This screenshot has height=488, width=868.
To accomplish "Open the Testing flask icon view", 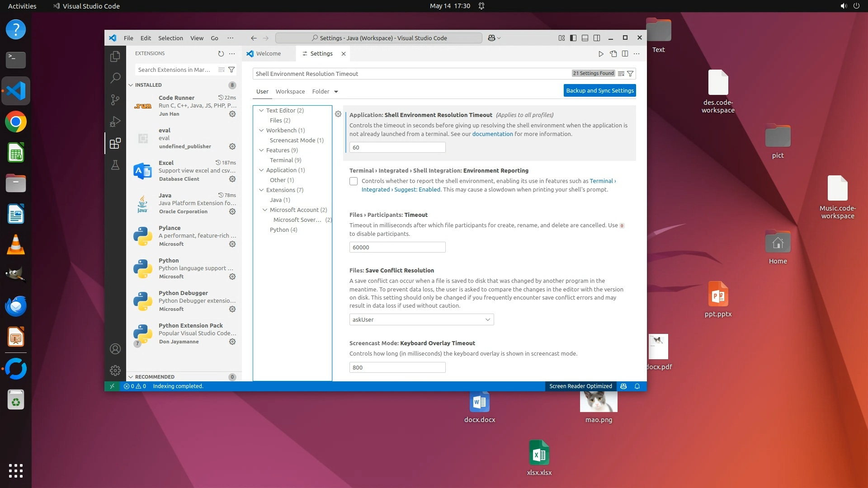I will pos(115,165).
